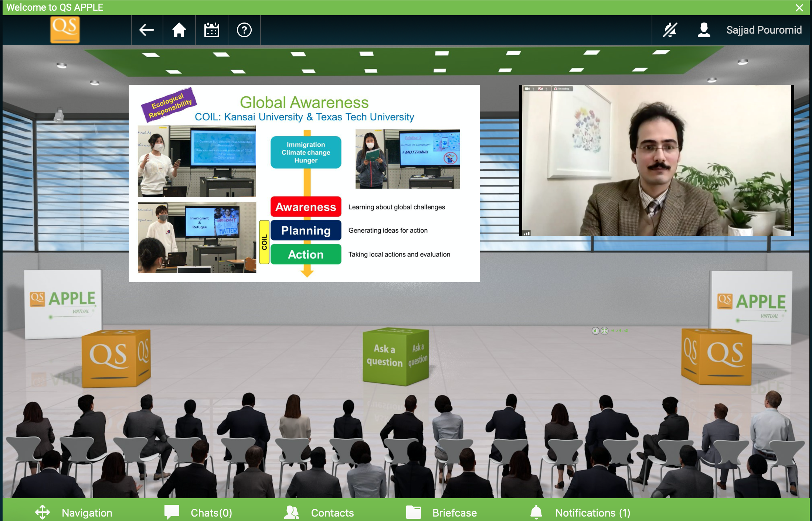The height and width of the screenshot is (521, 812).
Task: Click the Briefcase folder icon
Action: [x=414, y=512]
